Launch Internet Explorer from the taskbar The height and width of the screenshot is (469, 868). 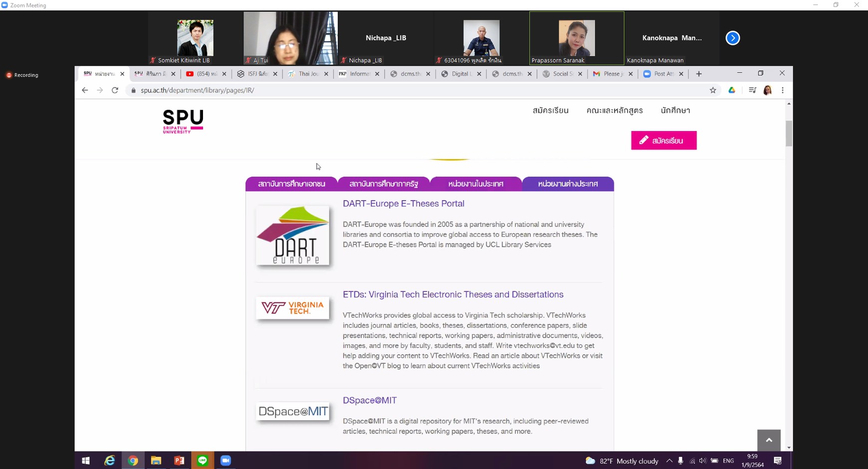tap(109, 461)
